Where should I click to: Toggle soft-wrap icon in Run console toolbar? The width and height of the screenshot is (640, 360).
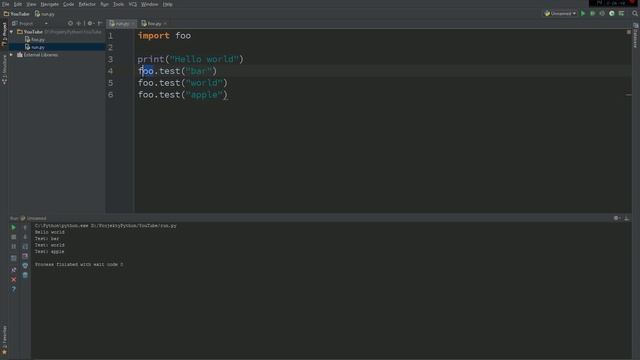point(25,247)
